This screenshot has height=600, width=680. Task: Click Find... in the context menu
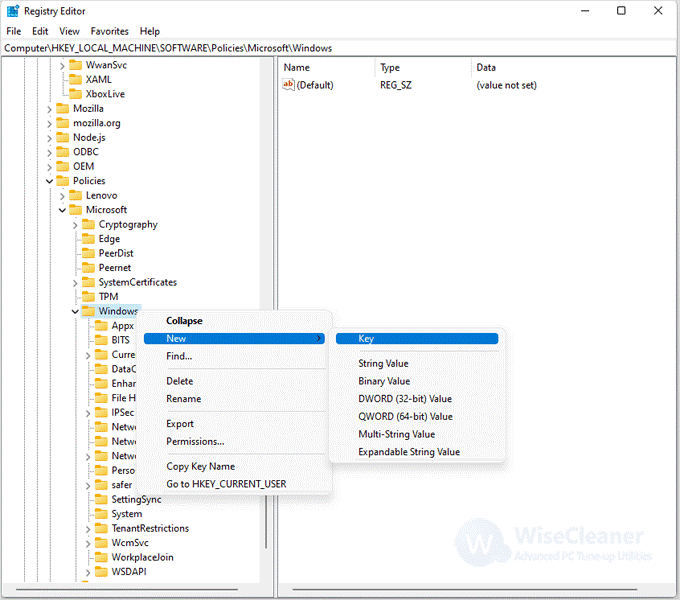[179, 356]
